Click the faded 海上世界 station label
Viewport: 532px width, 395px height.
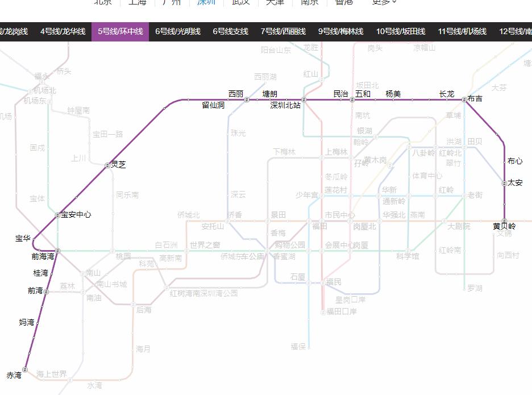52,374
